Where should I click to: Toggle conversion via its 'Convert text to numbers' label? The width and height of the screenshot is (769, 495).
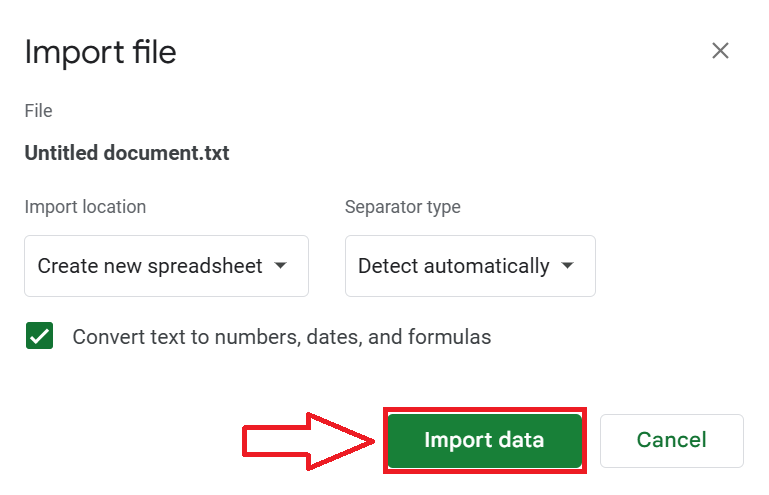click(x=180, y=337)
